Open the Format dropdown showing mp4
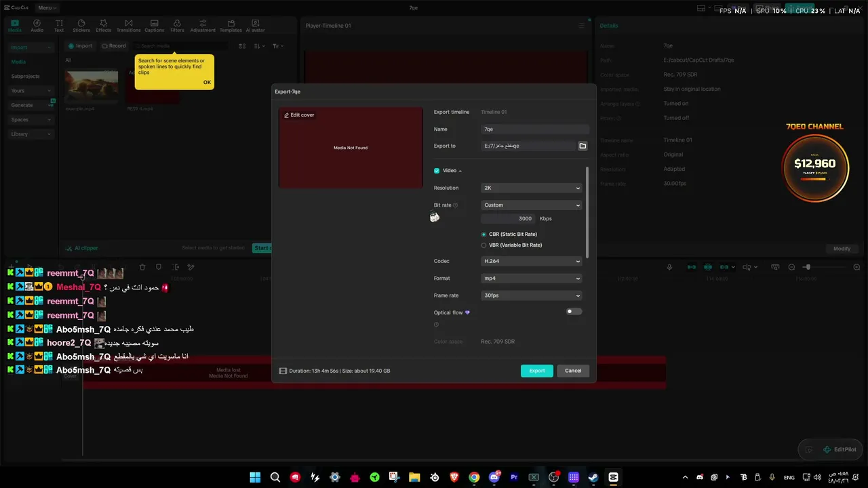This screenshot has width=868, height=488. 532,278
